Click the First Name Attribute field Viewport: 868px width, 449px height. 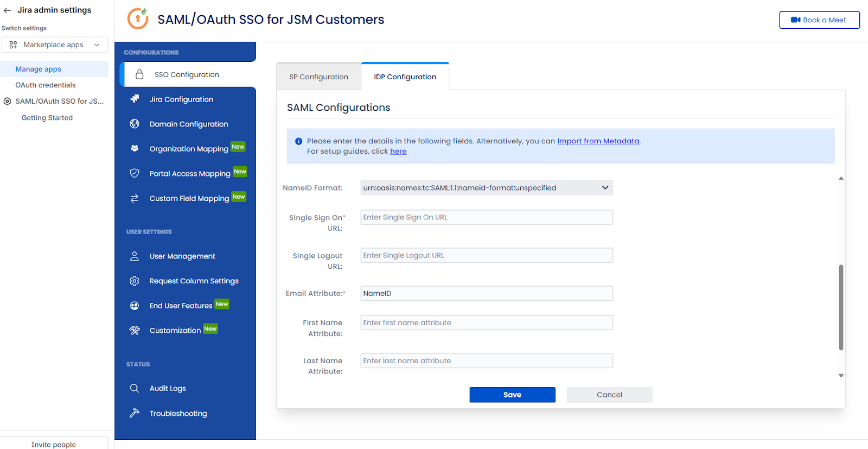(x=487, y=322)
